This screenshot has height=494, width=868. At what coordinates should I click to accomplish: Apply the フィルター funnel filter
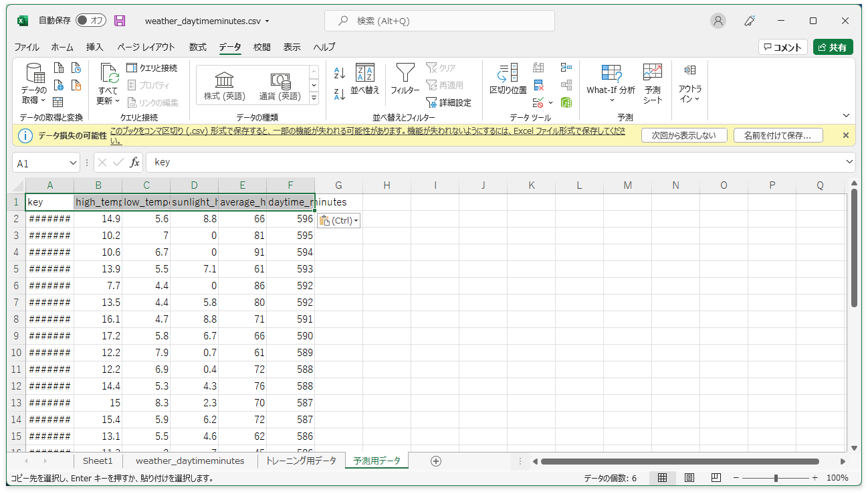(405, 79)
